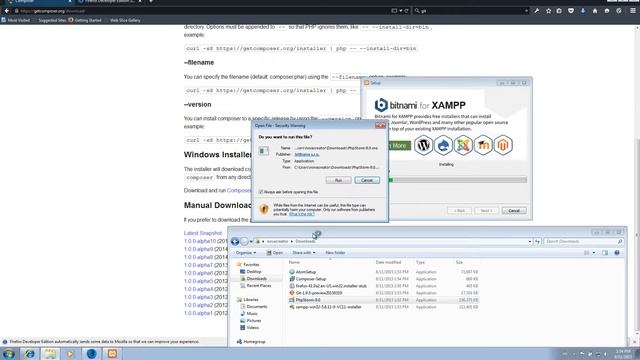
Task: Reload the page with the refresh icon
Action: pyautogui.click(x=407, y=11)
